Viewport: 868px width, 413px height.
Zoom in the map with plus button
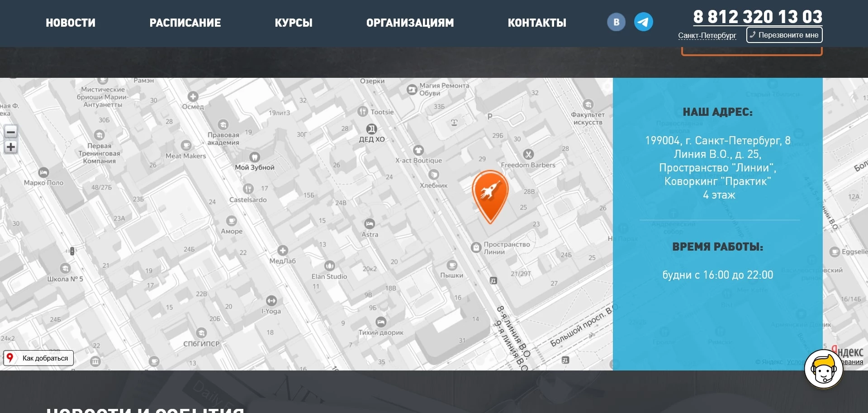tap(11, 147)
